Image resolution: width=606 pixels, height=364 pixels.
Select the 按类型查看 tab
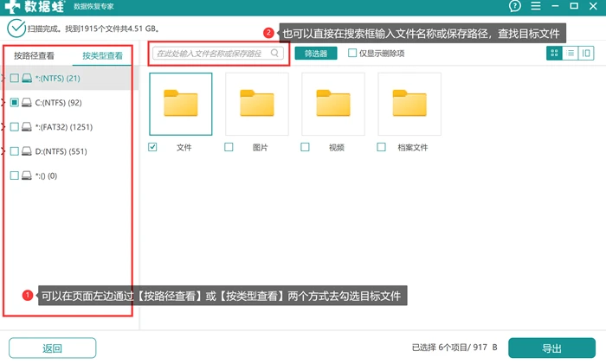tap(102, 56)
